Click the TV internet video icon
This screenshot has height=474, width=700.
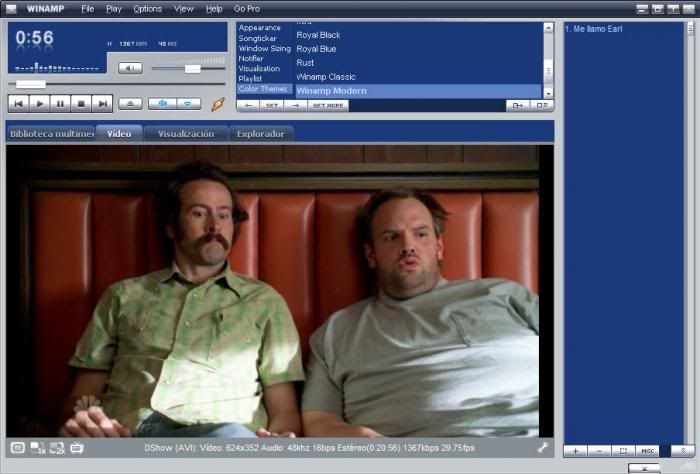click(77, 447)
